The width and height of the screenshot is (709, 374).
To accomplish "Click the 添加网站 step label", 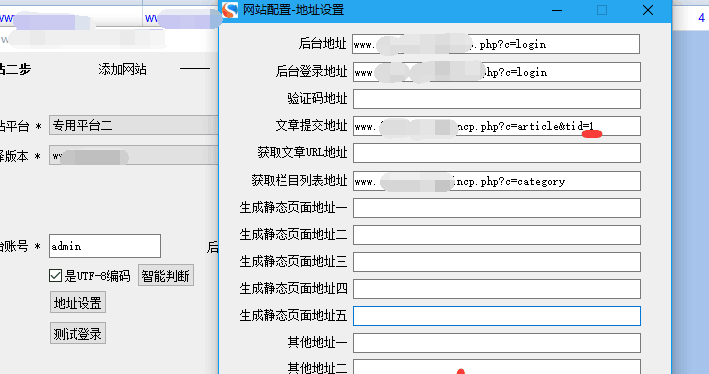I will pos(123,69).
